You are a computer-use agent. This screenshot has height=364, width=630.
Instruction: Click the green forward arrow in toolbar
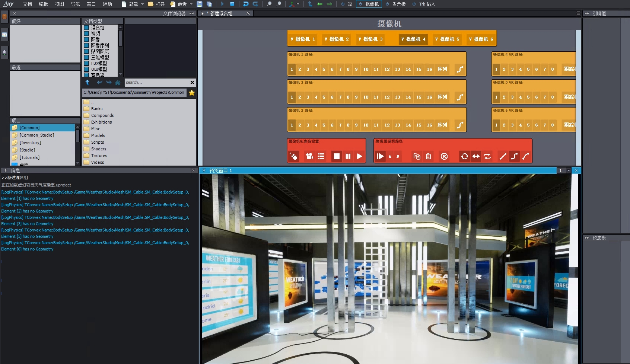330,4
